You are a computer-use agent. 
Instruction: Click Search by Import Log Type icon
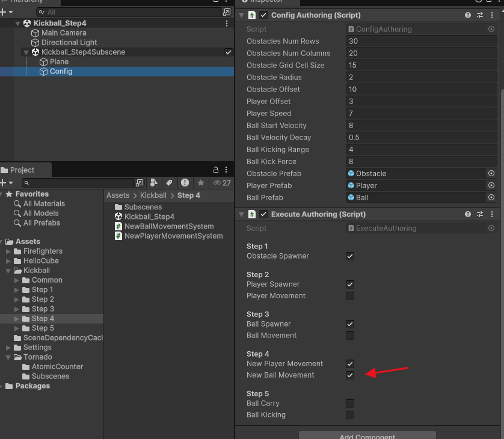point(185,183)
